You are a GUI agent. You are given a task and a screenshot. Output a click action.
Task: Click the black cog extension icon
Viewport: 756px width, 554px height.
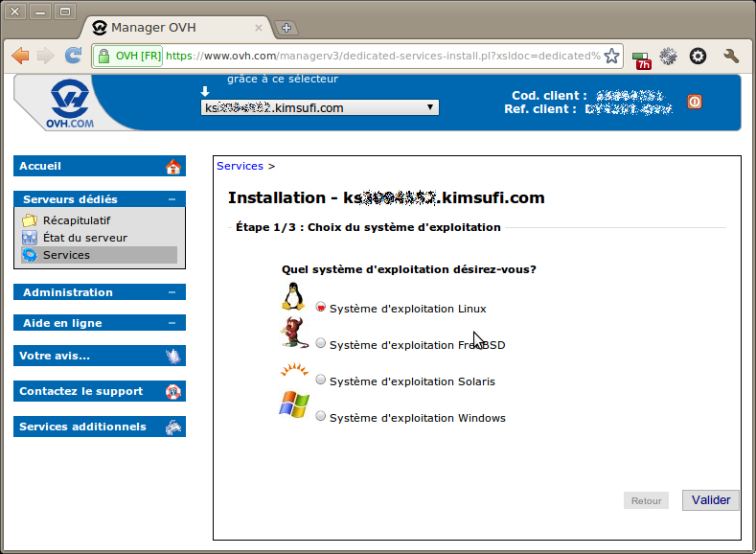click(x=698, y=57)
